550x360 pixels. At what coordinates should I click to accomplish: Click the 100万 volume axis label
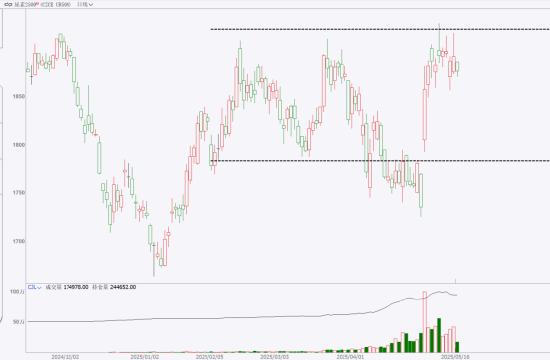[x=18, y=292]
